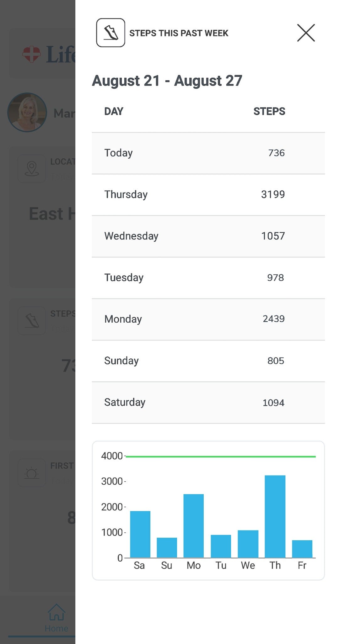
Task: Tap the Monday row showing 2439
Action: 208,319
